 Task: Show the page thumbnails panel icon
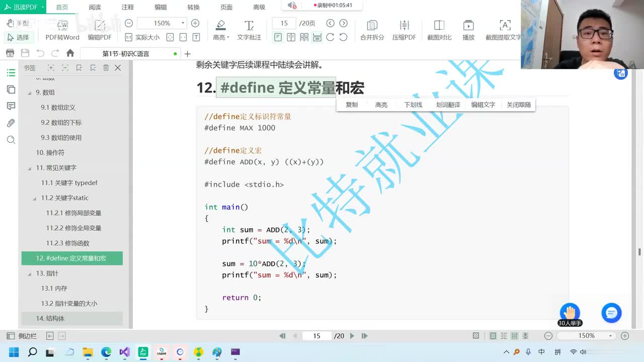click(x=11, y=89)
